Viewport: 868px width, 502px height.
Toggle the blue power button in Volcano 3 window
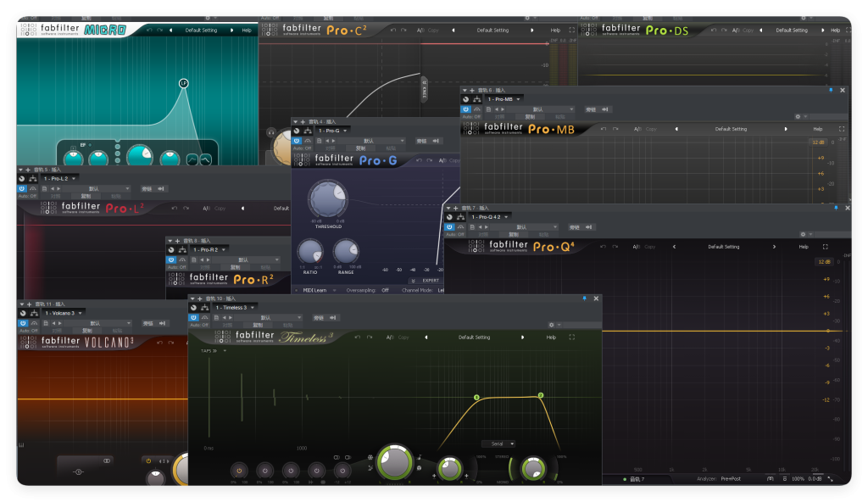(x=23, y=323)
